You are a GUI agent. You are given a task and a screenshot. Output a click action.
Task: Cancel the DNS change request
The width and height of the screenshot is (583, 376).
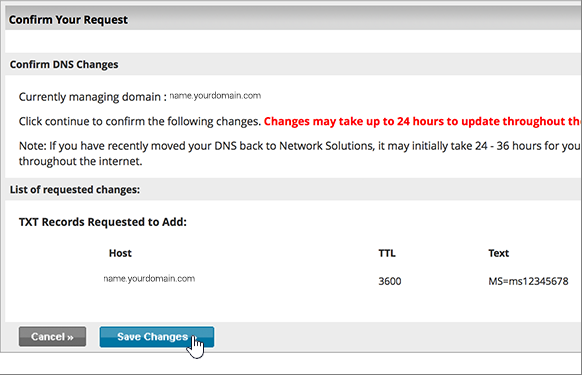(x=52, y=337)
